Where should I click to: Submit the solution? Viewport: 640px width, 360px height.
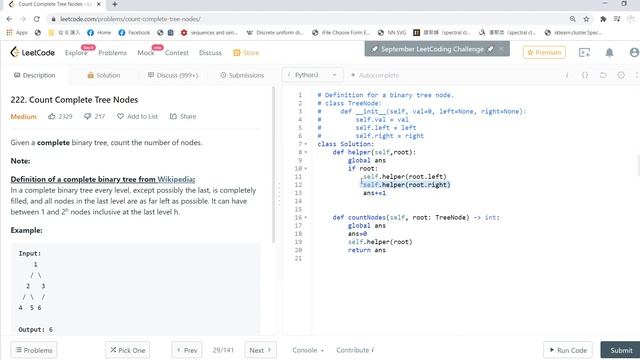pos(621,350)
